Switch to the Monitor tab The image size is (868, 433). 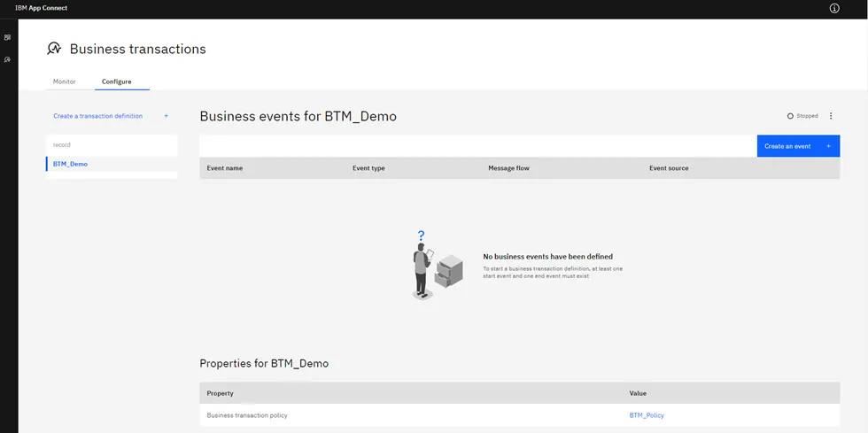pos(64,81)
